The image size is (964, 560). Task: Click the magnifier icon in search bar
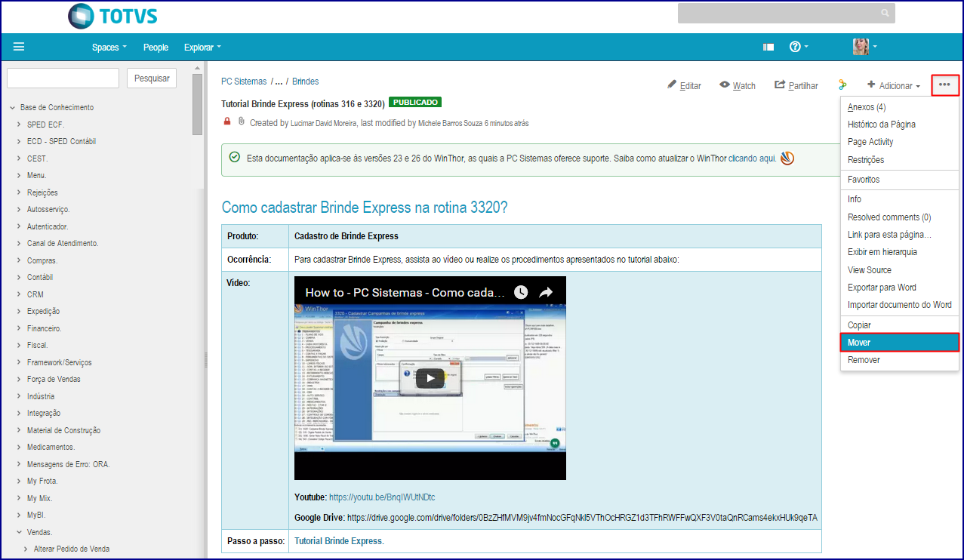point(885,14)
